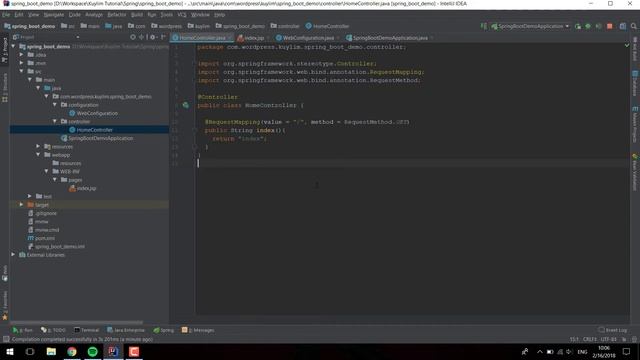Collapse the spring_boot_demo root node
This screenshot has height=360, width=640.
[13, 47]
